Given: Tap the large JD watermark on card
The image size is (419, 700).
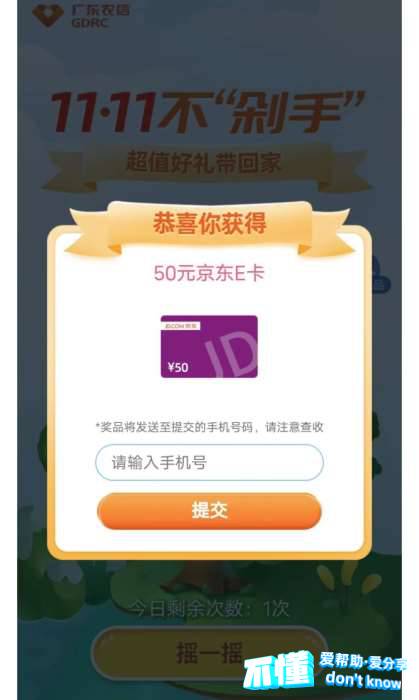Looking at the screenshot, I should (231, 355).
